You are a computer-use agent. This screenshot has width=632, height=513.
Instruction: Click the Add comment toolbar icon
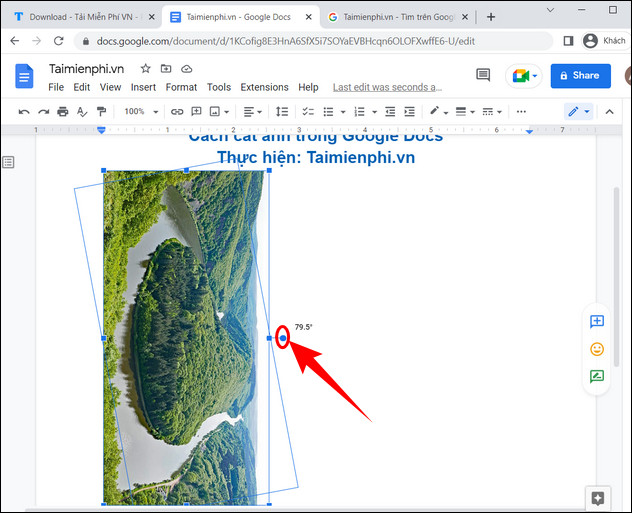[x=196, y=112]
